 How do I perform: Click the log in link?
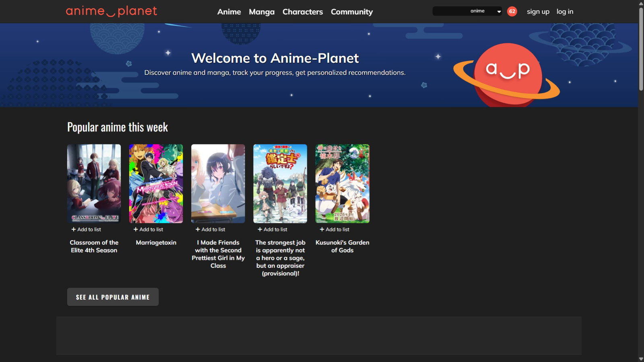pos(565,12)
